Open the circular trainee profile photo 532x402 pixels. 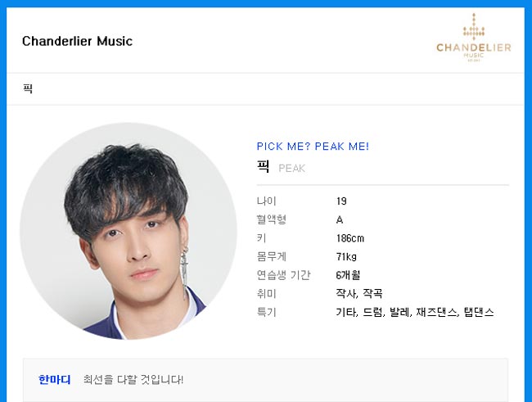click(x=128, y=231)
